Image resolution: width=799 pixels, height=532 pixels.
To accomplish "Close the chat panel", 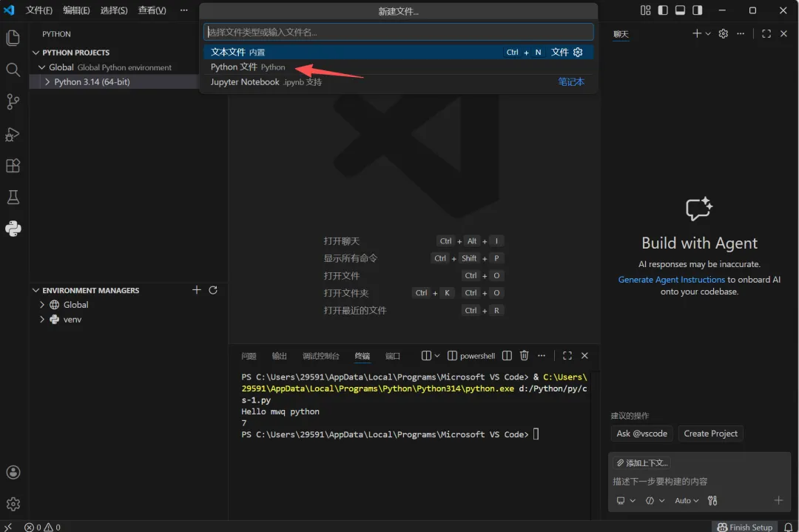I will [783, 33].
